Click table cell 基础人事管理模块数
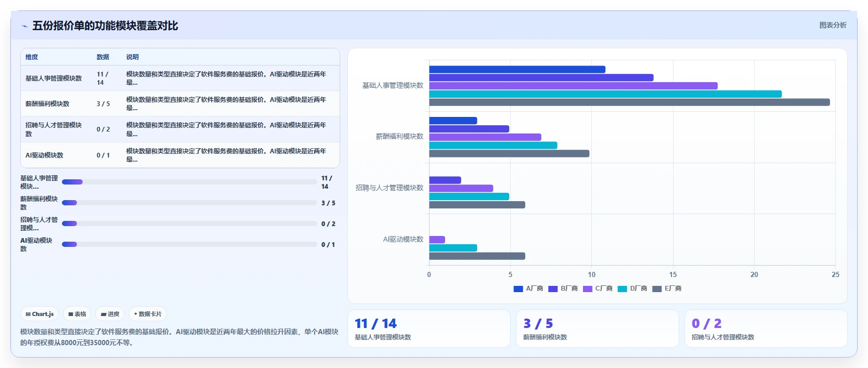 click(54, 78)
